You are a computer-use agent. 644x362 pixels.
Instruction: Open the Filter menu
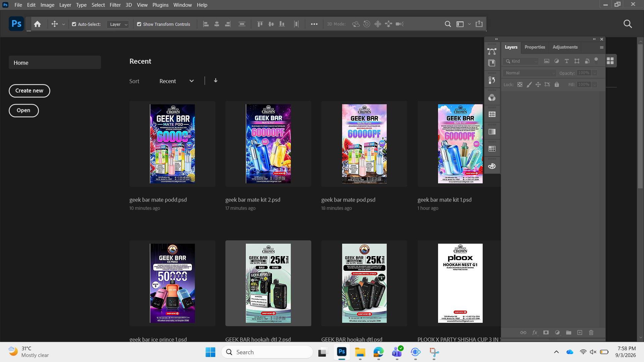115,5
